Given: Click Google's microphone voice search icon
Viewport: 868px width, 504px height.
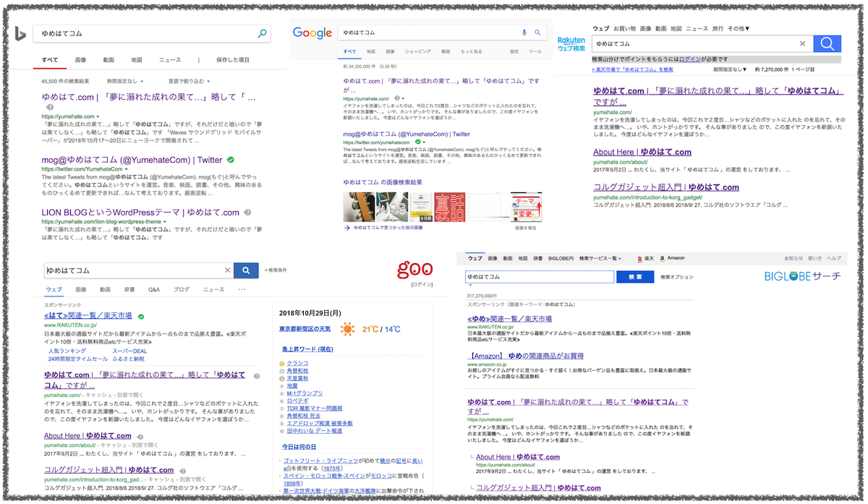Looking at the screenshot, I should (x=524, y=33).
